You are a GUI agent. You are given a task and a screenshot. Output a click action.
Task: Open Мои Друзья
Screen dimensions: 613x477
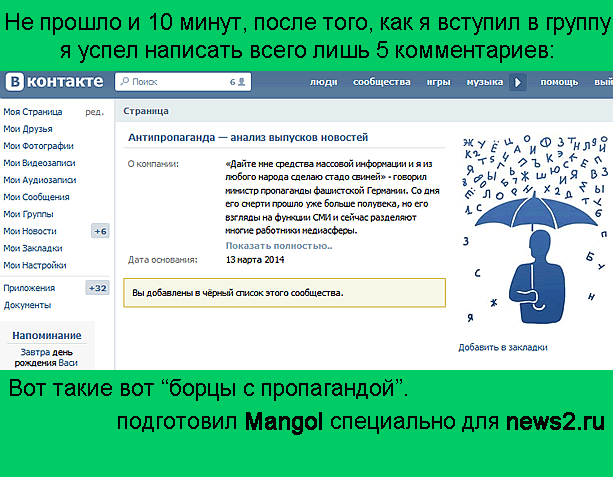28,129
